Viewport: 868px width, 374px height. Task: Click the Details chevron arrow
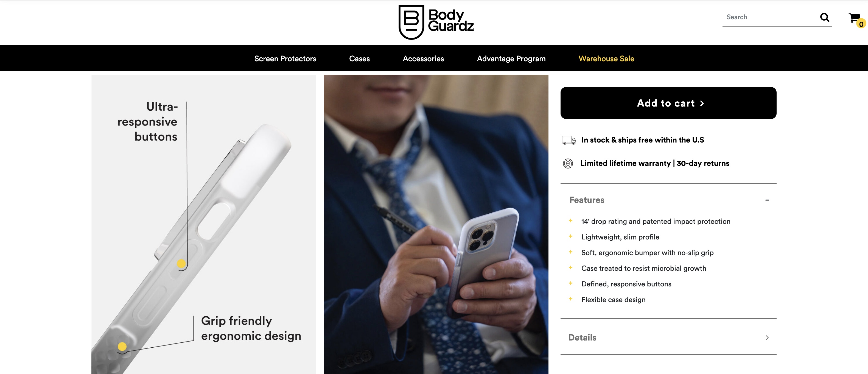pos(767,337)
